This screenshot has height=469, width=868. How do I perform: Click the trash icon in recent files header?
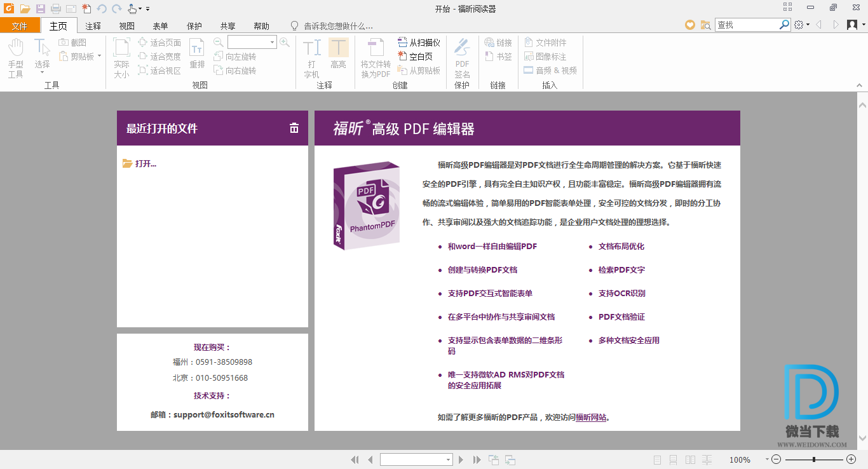coord(294,128)
